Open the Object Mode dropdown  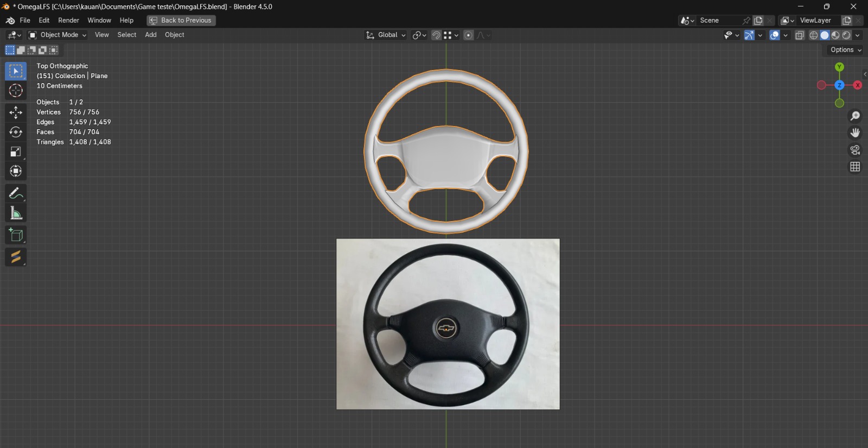(x=58, y=35)
